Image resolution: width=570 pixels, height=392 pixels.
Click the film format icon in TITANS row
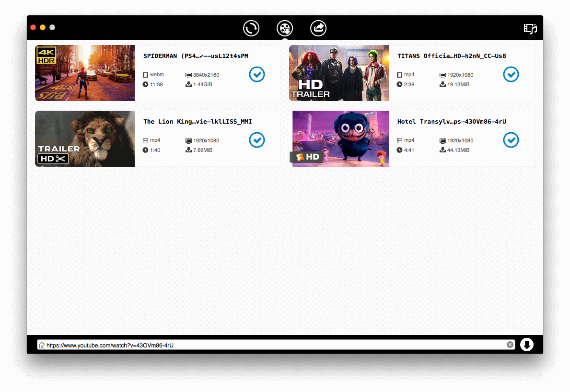pos(399,75)
